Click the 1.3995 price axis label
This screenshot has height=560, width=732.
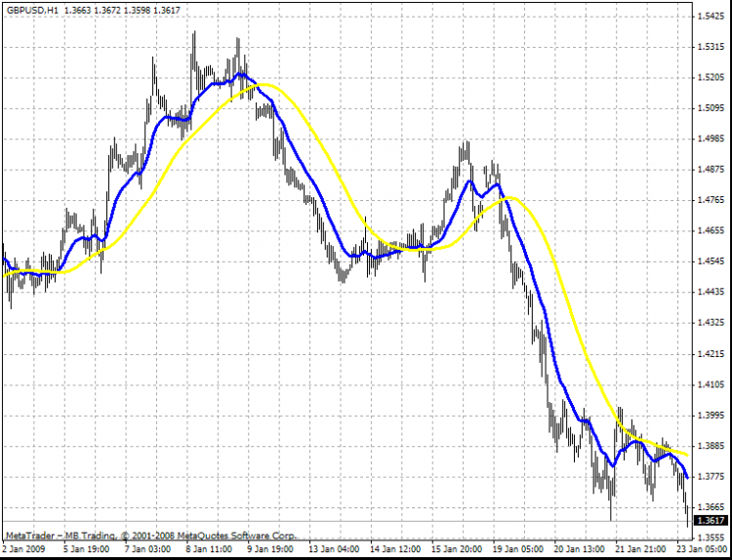tap(711, 415)
